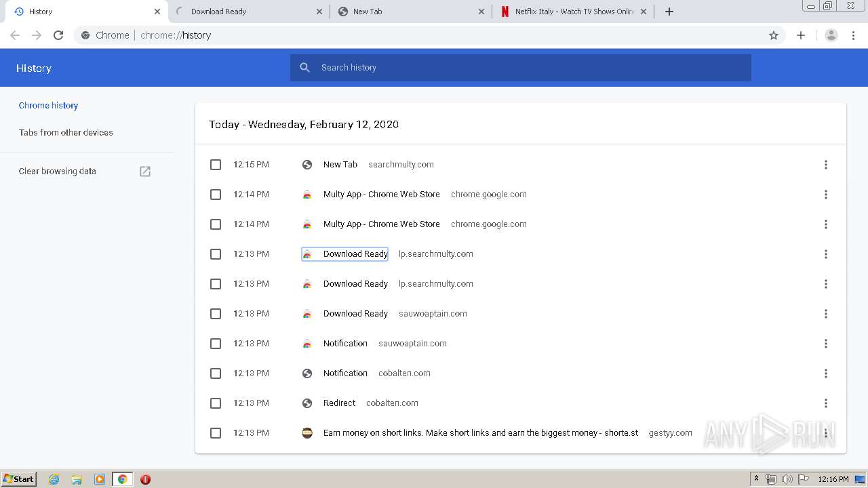Click the Action Center flag tray icon
Viewport: 868px width, 488px height.
click(804, 479)
